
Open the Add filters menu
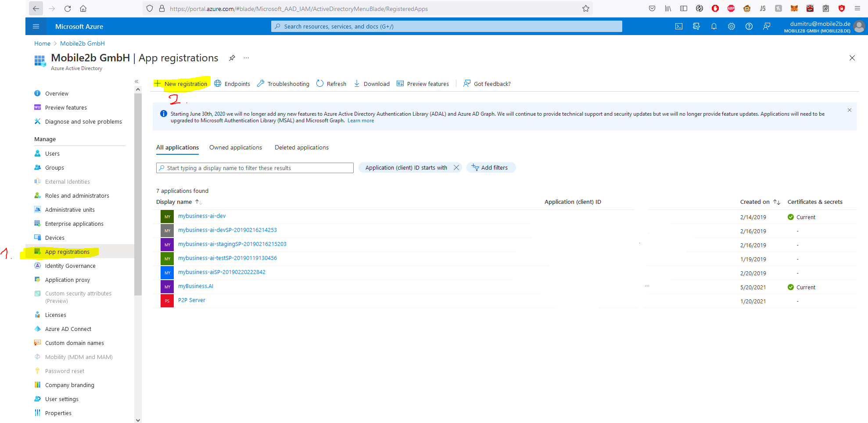tap(491, 167)
